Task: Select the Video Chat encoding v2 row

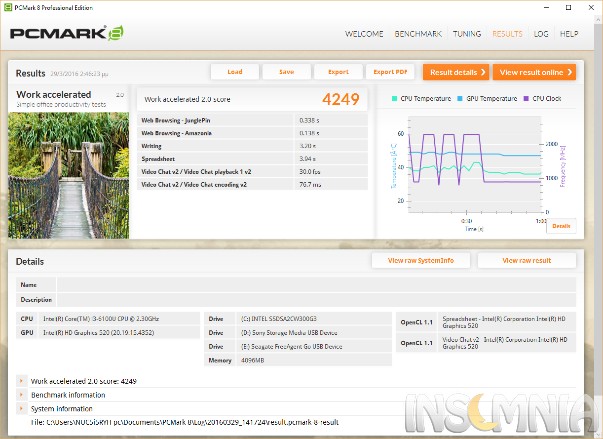Action: click(x=252, y=185)
